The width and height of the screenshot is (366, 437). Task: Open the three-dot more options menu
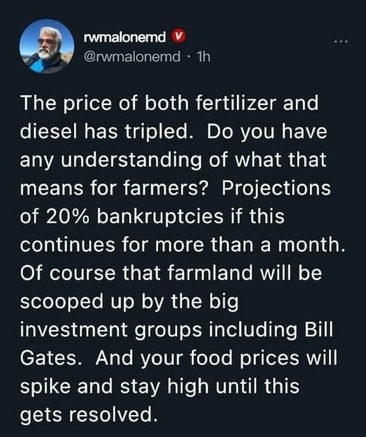342,42
